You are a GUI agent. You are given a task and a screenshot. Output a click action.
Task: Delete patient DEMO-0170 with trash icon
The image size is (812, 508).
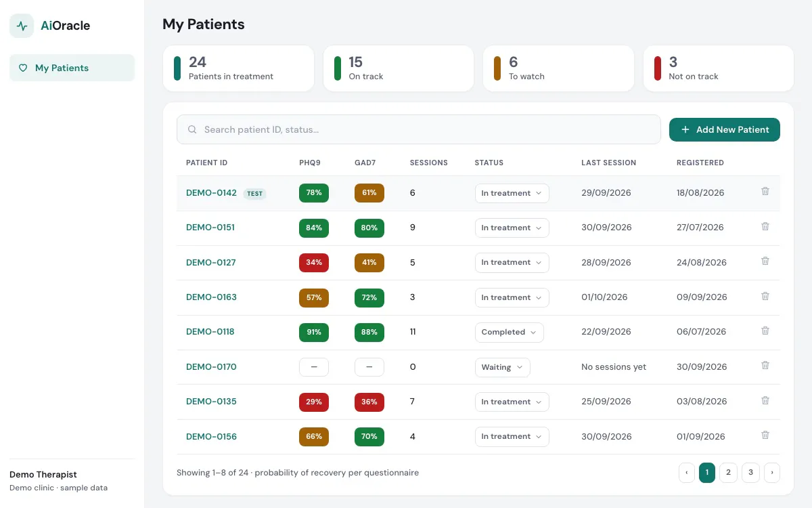(x=765, y=365)
